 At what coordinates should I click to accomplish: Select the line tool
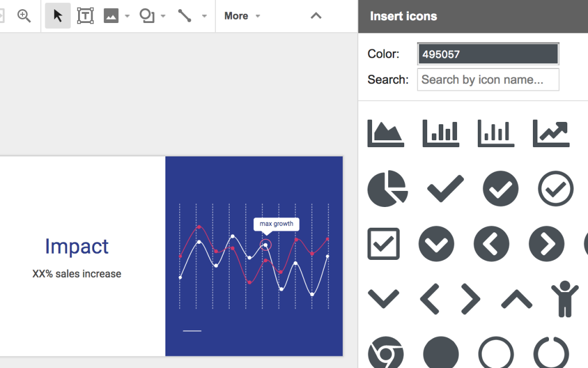point(185,16)
